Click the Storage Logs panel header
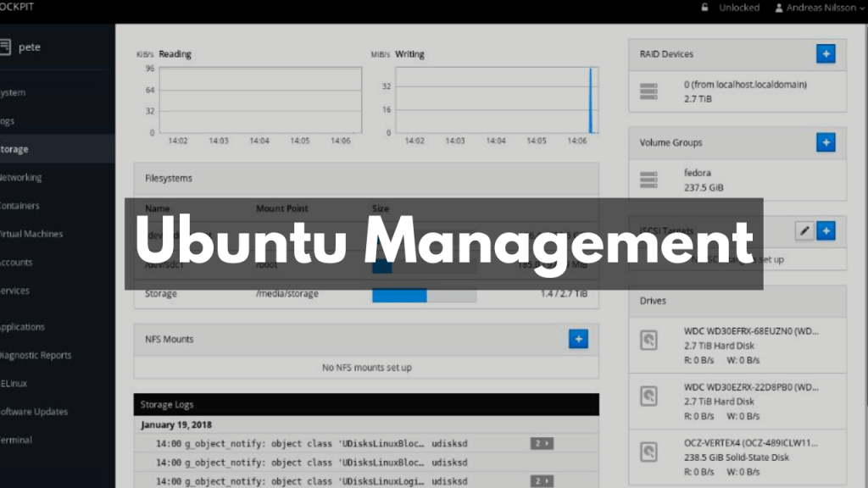The height and width of the screenshot is (488, 868). point(366,404)
